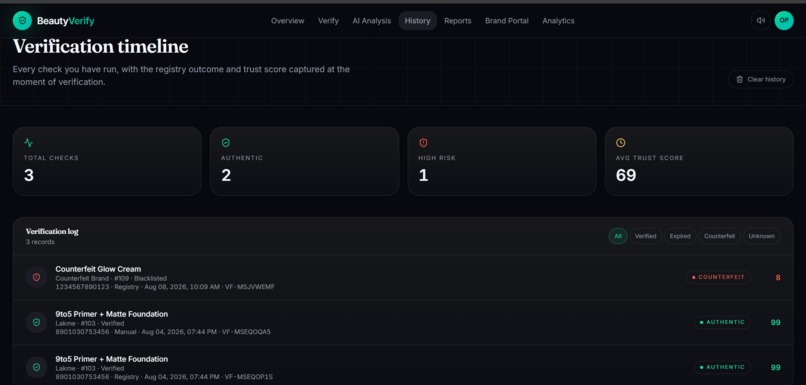Click the clock icon on Avg Trust Score card
Screen dimensions: 806x385
click(620, 143)
